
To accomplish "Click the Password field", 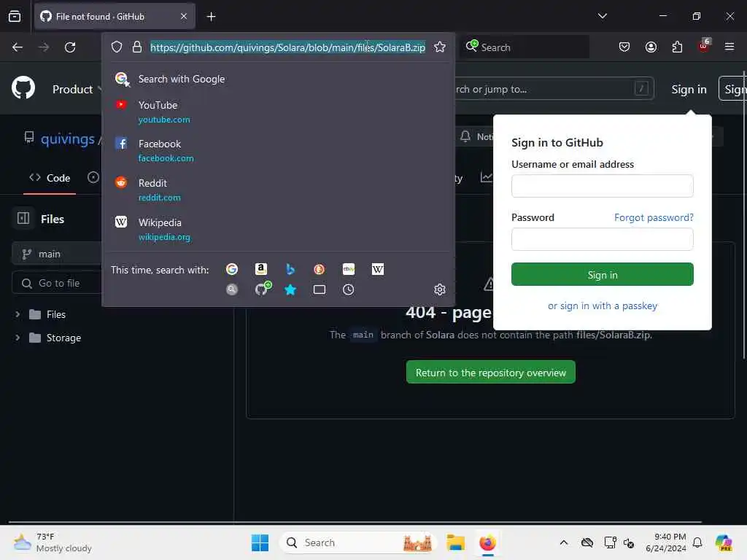I will [x=602, y=239].
